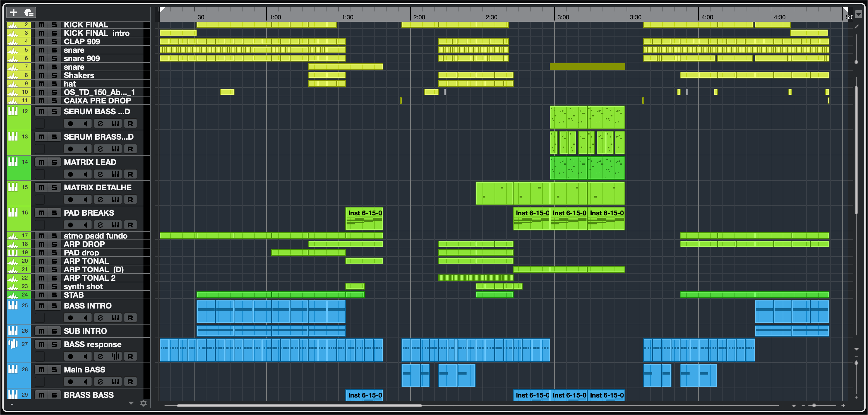
Task: Select the synth shot track name
Action: point(83,286)
